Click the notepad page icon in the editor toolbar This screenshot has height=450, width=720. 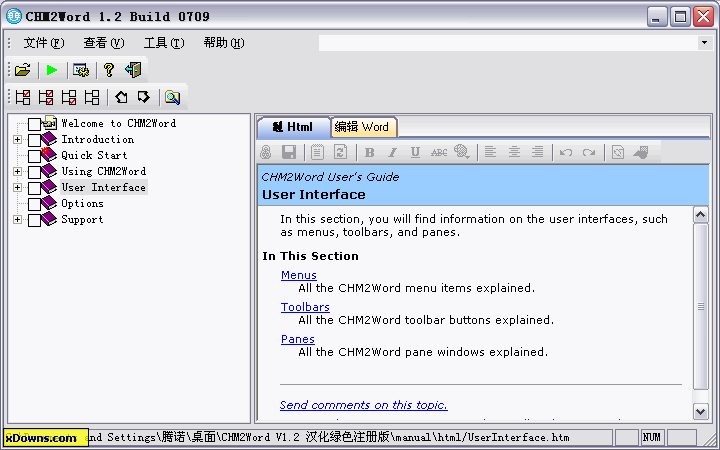pos(317,152)
